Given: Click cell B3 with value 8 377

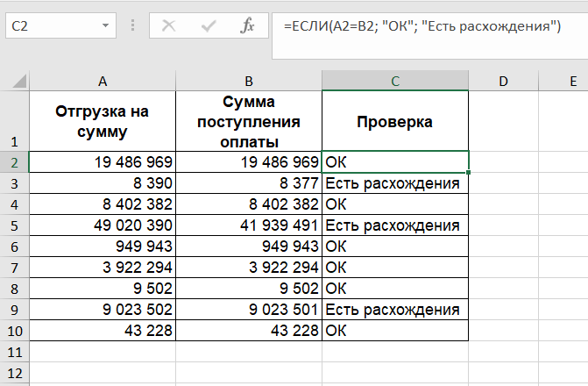Looking at the screenshot, I should click(x=249, y=183).
